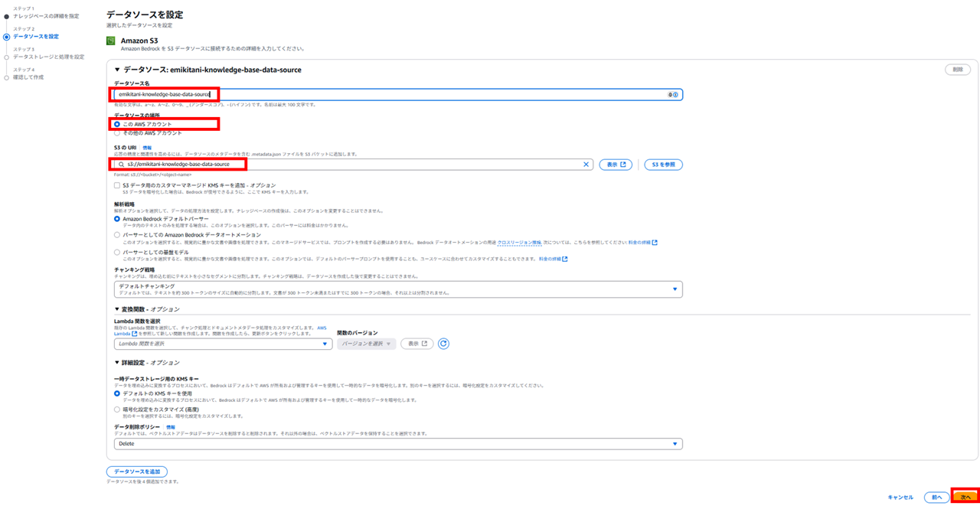Click the S3 を参照 button
Image resolution: width=980 pixels, height=506 pixels.
663,165
